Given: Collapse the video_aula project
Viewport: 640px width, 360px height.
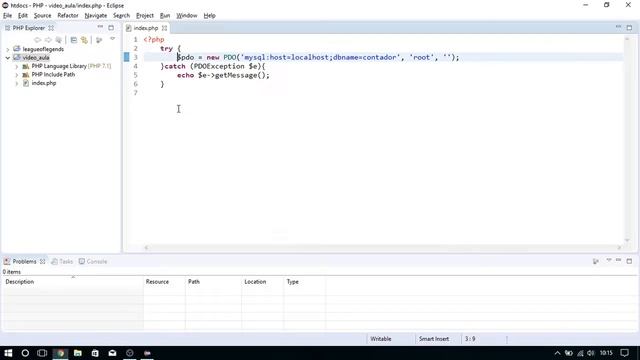Looking at the screenshot, I should (x=8, y=58).
